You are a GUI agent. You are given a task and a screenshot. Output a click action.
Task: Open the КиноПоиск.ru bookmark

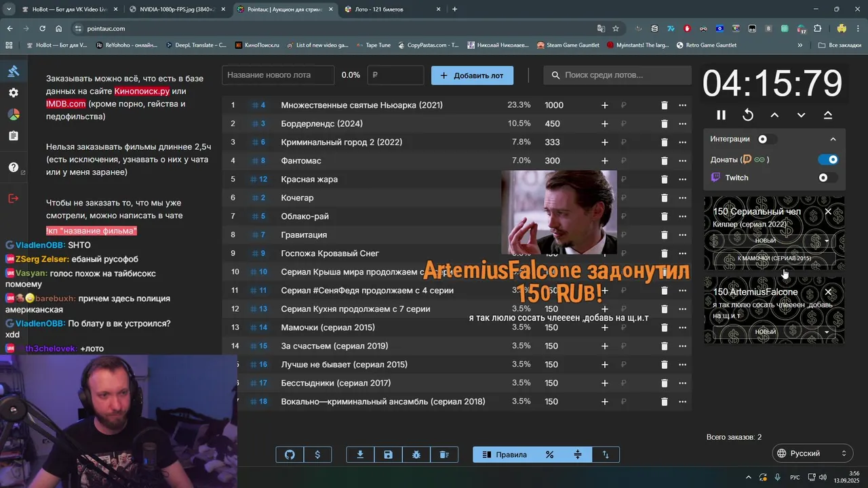[x=256, y=45]
